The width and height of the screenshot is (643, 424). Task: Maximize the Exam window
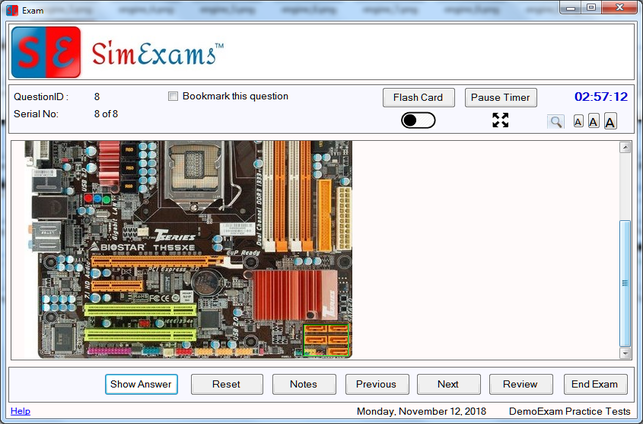[x=591, y=8]
